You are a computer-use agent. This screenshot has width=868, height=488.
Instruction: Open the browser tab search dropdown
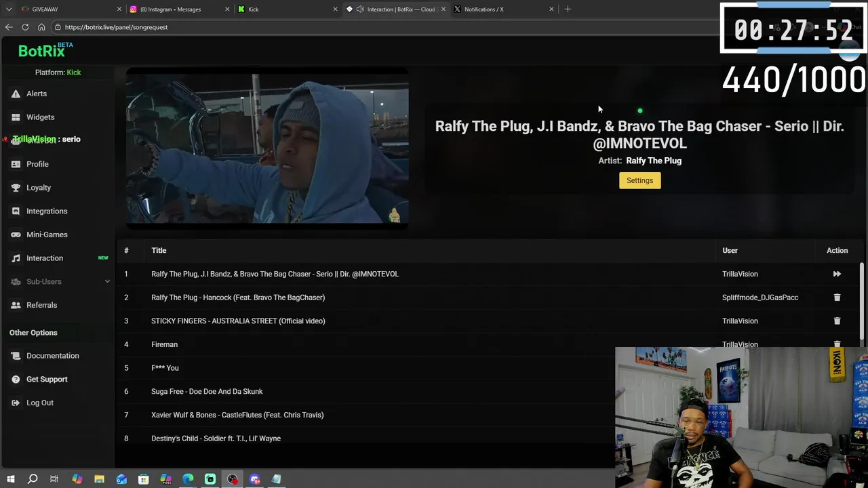(9, 9)
